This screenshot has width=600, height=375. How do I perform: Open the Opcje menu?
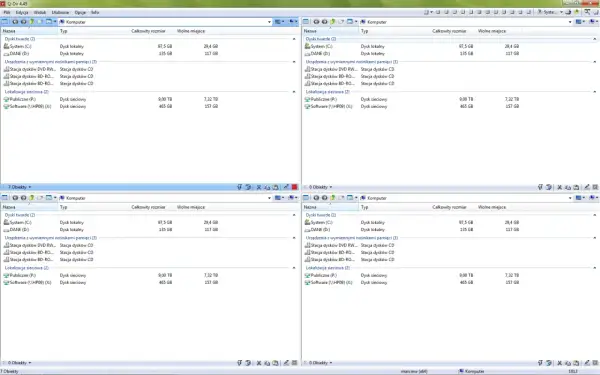80,12
